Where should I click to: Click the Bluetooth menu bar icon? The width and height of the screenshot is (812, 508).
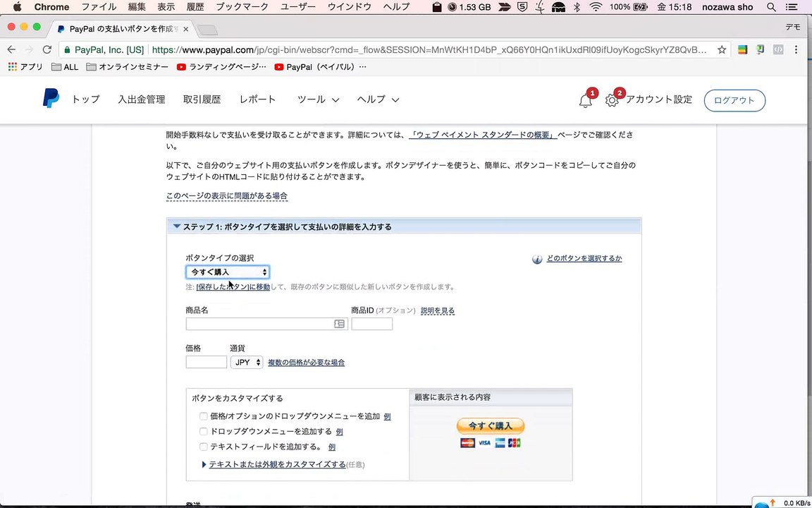[x=577, y=7]
